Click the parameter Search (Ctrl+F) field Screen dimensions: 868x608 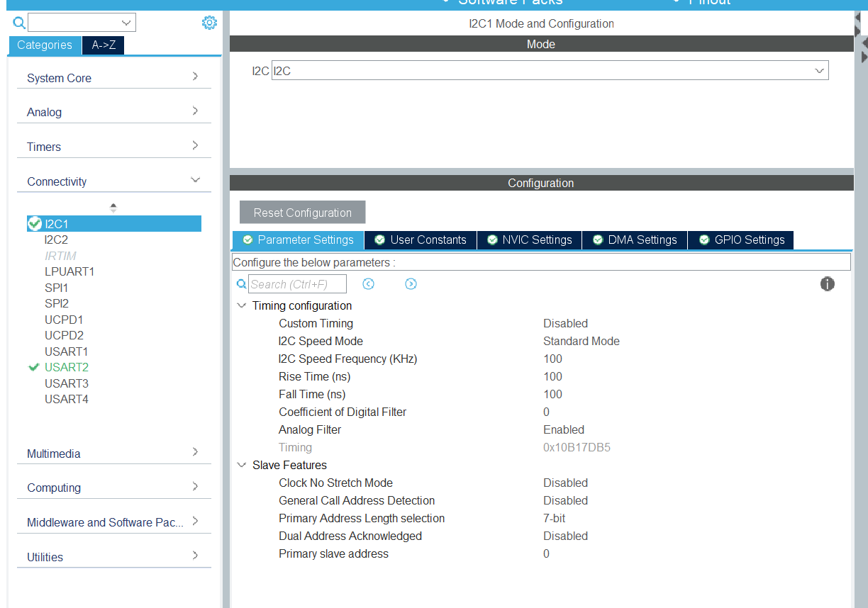coord(297,284)
